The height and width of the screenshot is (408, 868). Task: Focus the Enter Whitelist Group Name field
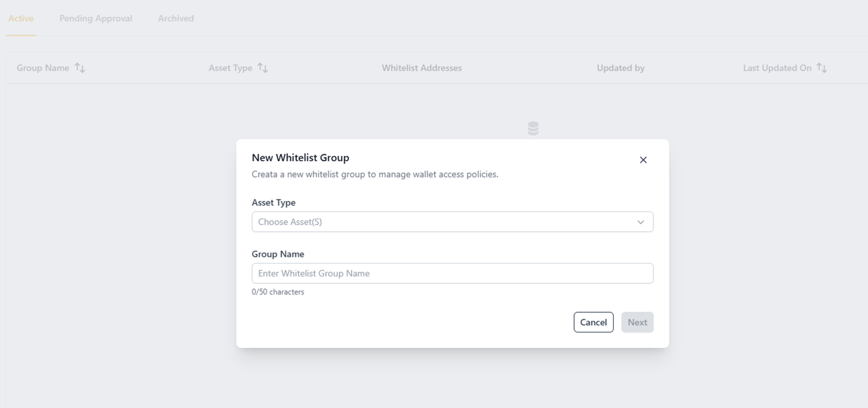tap(453, 273)
